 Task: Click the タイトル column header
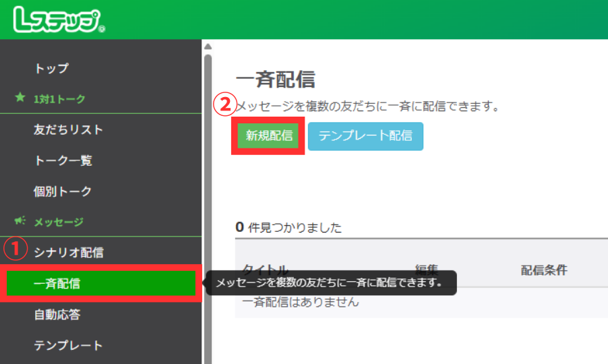click(x=265, y=269)
